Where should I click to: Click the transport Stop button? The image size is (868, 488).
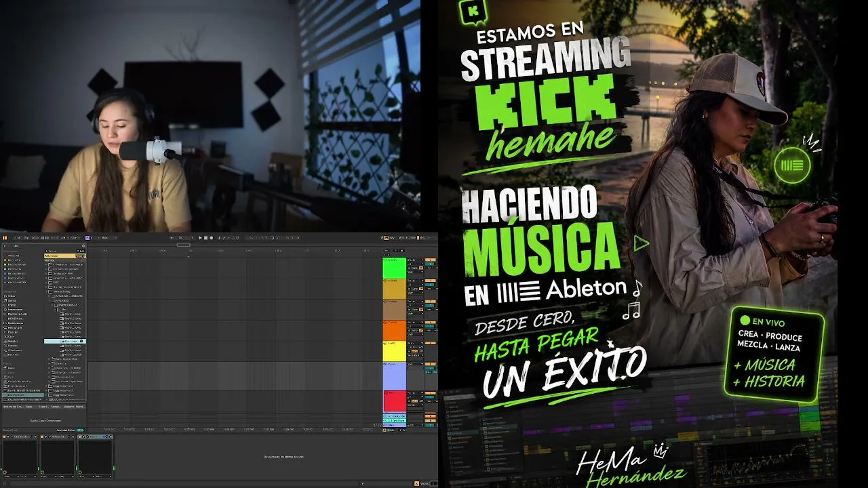pos(206,238)
